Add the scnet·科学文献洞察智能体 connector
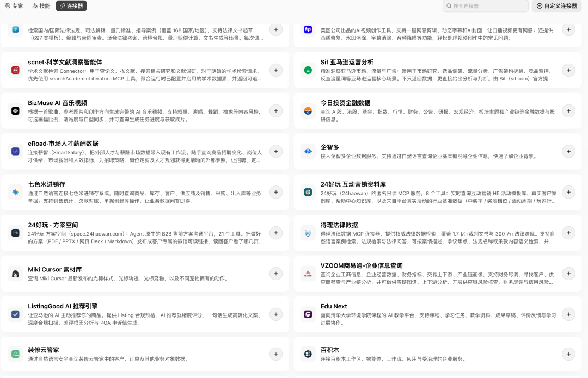 pyautogui.click(x=276, y=70)
